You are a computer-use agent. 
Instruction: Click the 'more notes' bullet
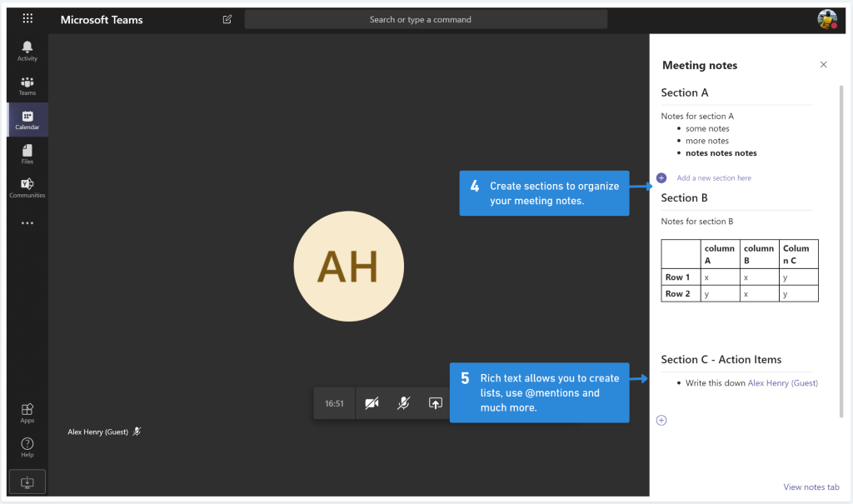[x=706, y=141]
